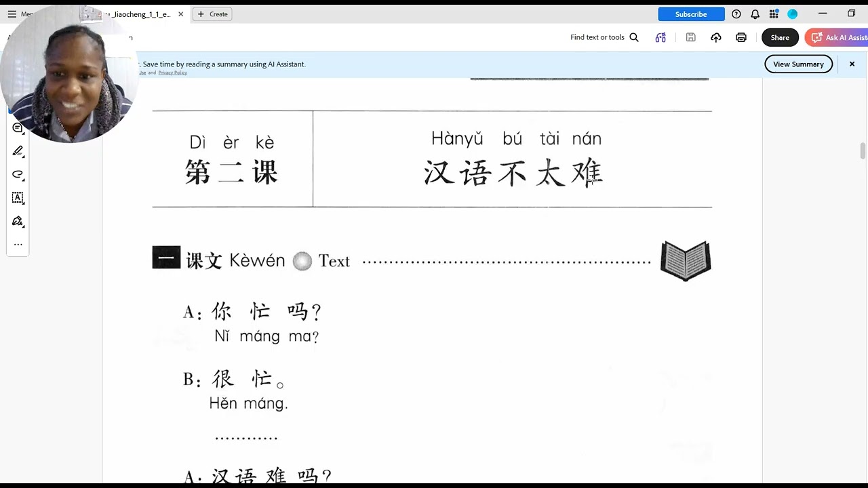This screenshot has width=868, height=488.
Task: Select the text box selection tool
Action: point(18,198)
